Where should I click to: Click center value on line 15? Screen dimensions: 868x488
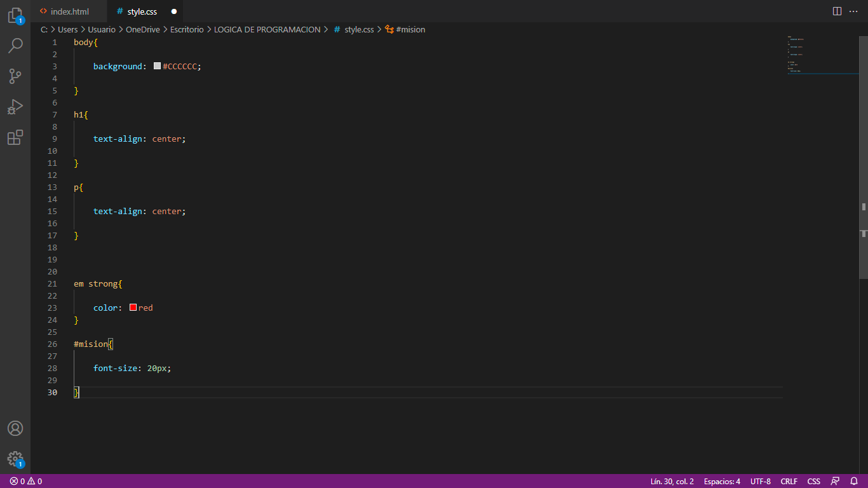(x=167, y=211)
